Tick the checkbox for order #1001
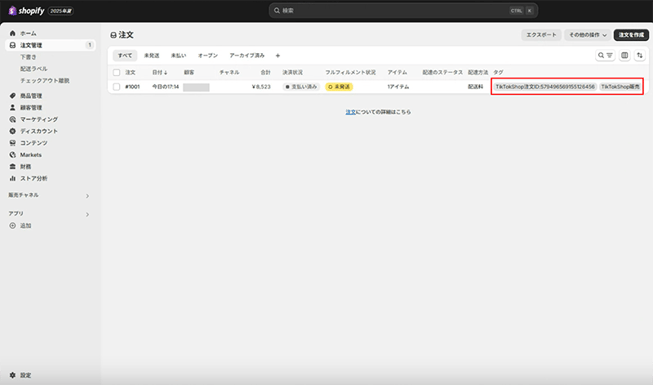The height and width of the screenshot is (385, 653). (x=117, y=87)
